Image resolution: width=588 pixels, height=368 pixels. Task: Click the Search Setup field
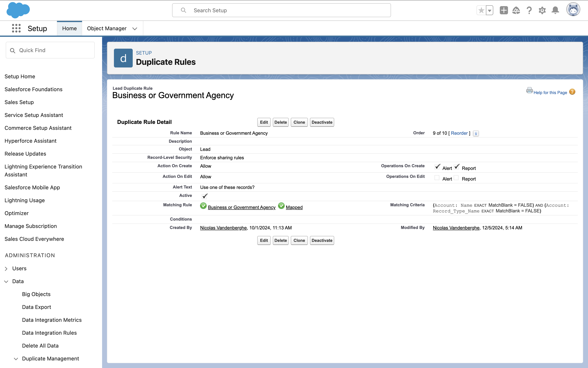point(281,10)
